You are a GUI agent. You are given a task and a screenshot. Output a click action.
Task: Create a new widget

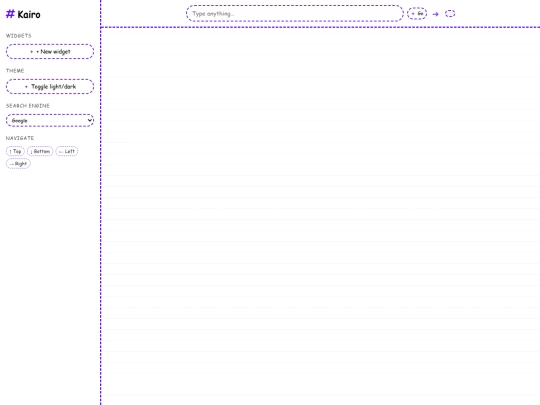[x=50, y=52]
